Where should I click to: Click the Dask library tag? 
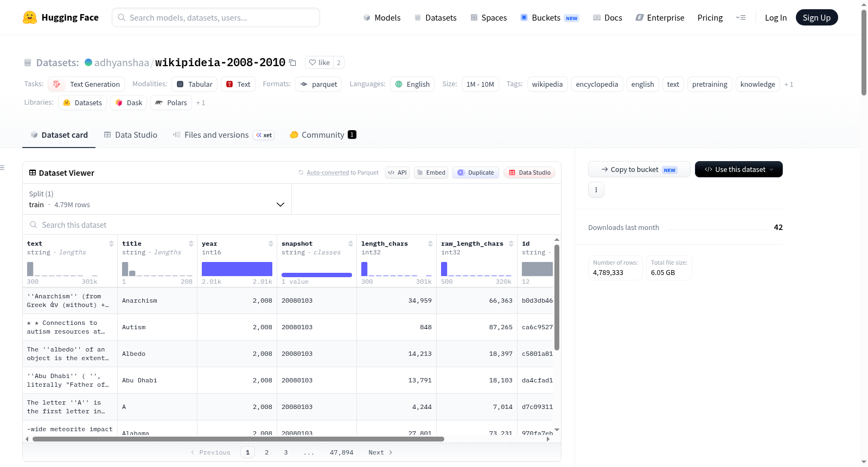click(129, 103)
